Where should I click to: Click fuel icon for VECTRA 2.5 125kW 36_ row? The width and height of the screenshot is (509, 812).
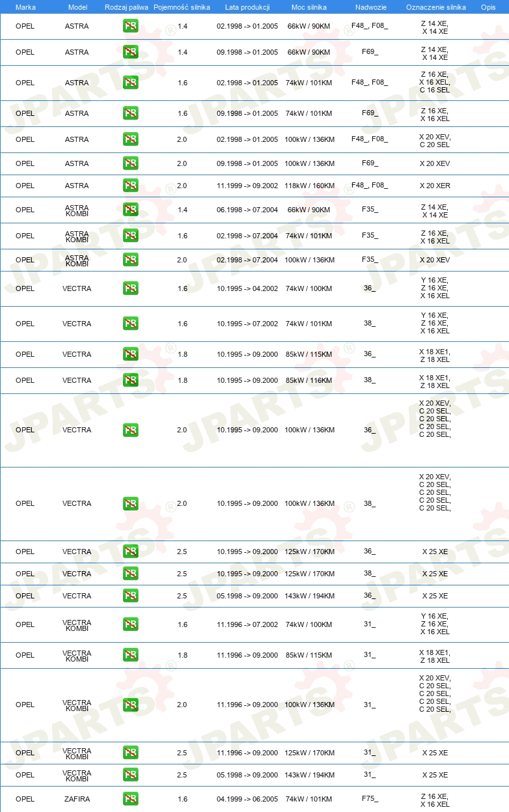(130, 552)
